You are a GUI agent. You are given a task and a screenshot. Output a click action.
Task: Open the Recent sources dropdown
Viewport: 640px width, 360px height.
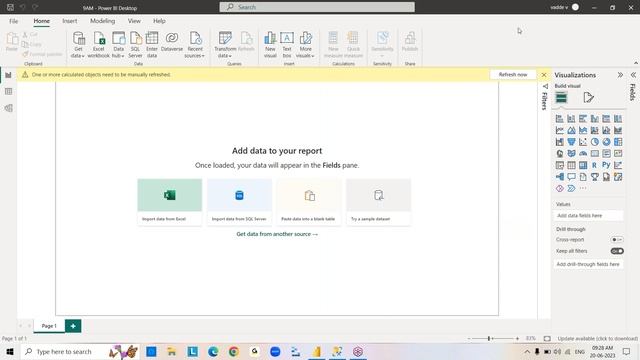point(195,45)
